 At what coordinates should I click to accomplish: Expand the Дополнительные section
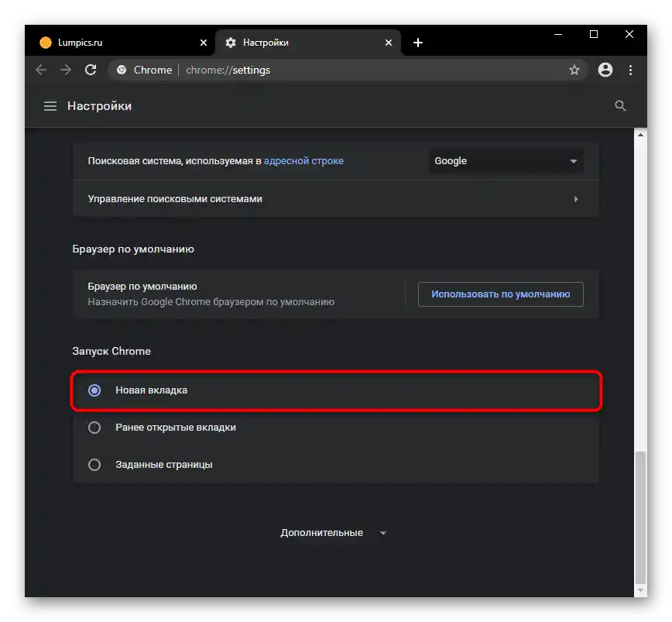tap(334, 533)
